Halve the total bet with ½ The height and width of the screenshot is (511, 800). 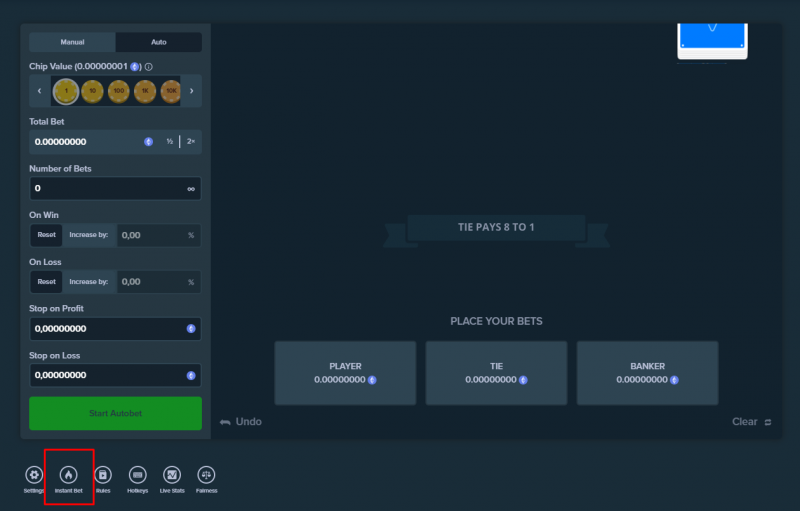[169, 142]
